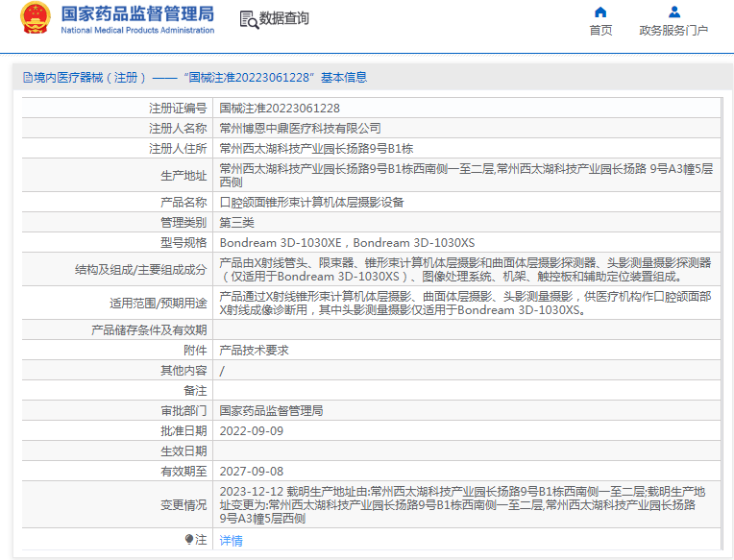Select 产品技术要求 attachment text
The image size is (734, 560).
point(255,351)
